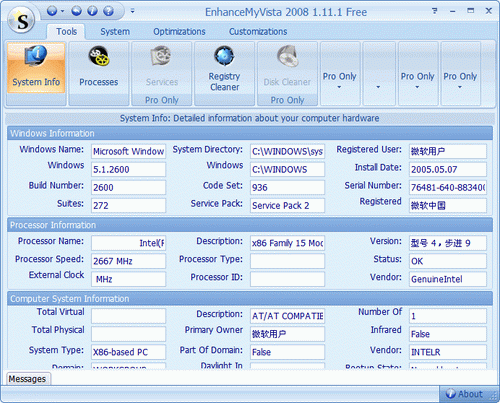Screen dimensions: 500x403
Task: Open the Customize Quick Access Toolbar dropdown
Action: [x=132, y=11]
